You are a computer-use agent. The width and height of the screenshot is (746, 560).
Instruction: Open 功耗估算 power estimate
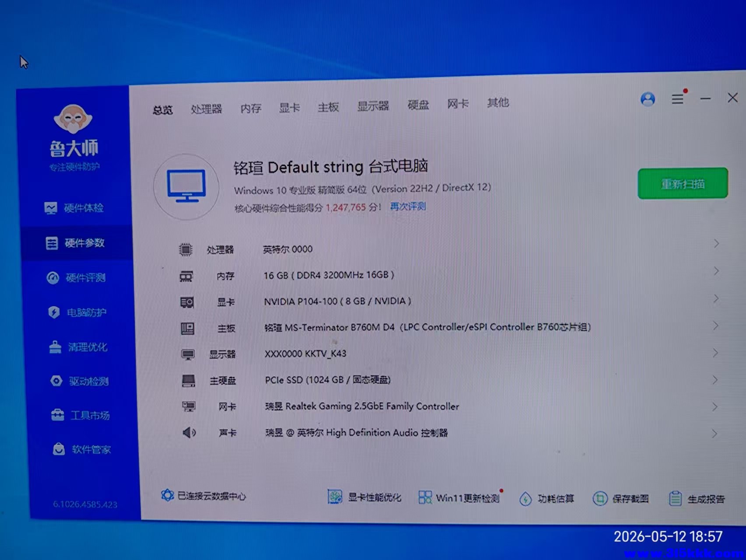tap(546, 498)
